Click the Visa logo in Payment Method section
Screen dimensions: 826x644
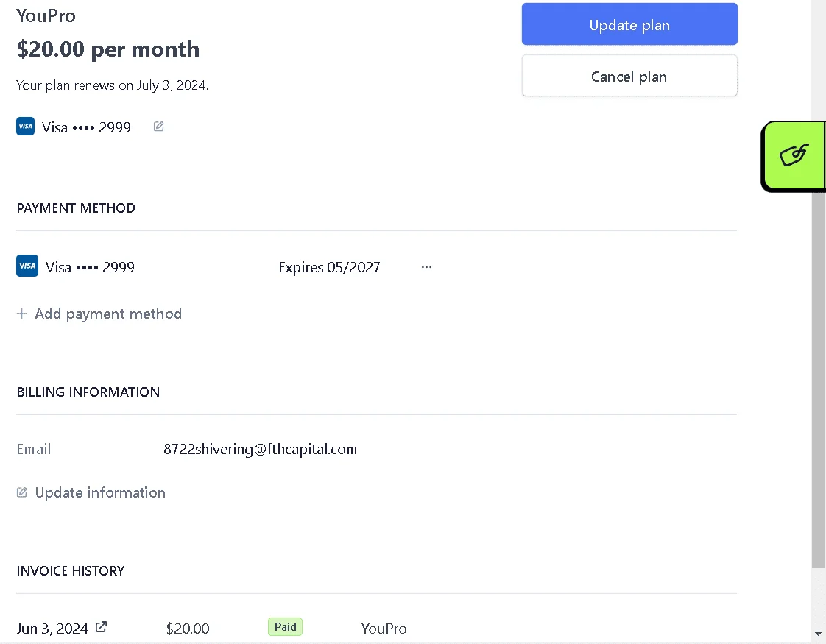coord(27,266)
